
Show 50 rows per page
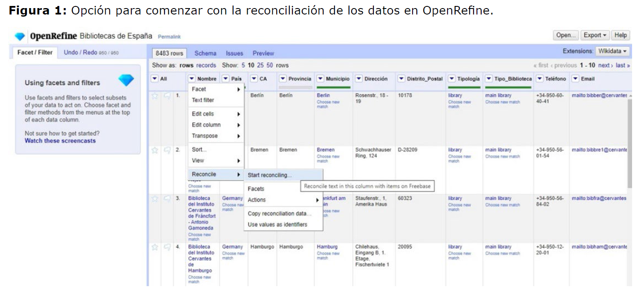270,66
